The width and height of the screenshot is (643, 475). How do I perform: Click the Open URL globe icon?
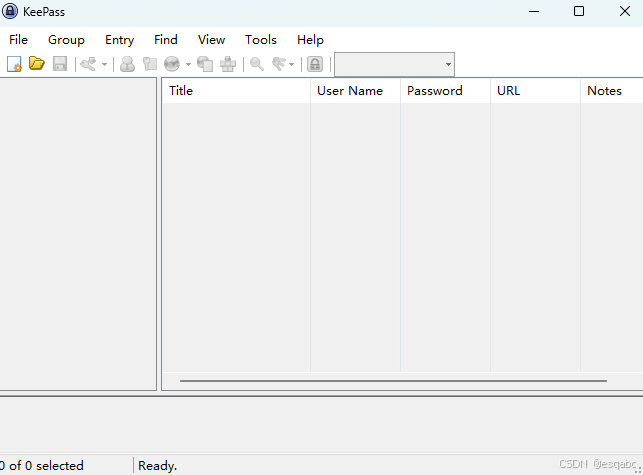tap(172, 64)
